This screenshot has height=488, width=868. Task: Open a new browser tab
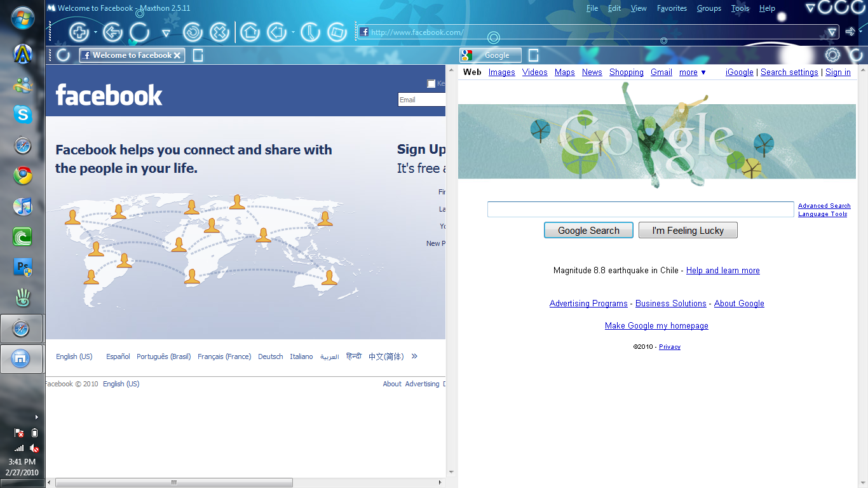(x=78, y=32)
